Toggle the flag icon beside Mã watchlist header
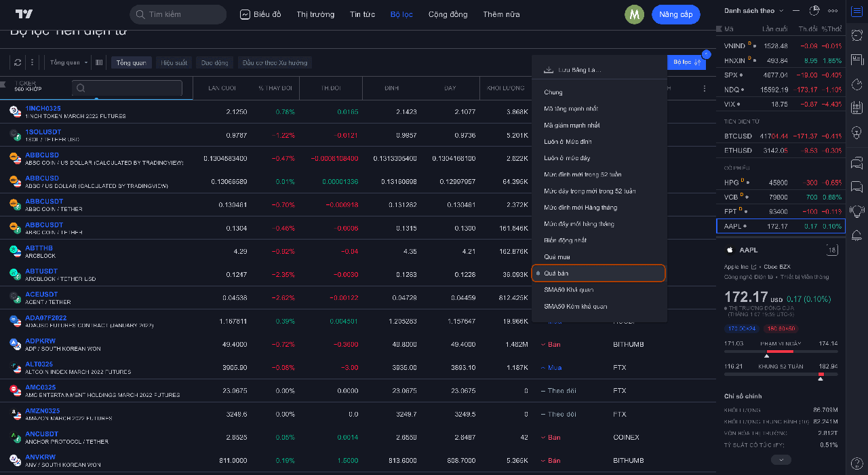868x475 pixels. click(719, 29)
